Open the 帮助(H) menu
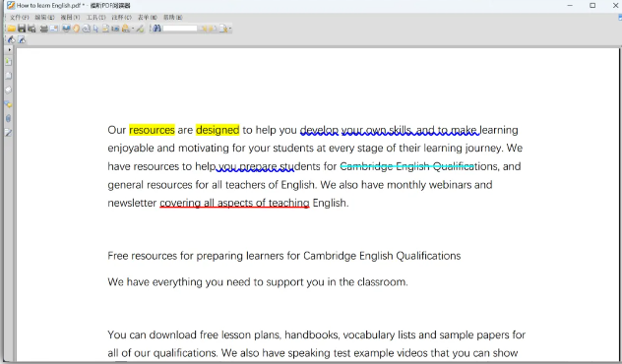This screenshot has width=622, height=364. pos(172,18)
